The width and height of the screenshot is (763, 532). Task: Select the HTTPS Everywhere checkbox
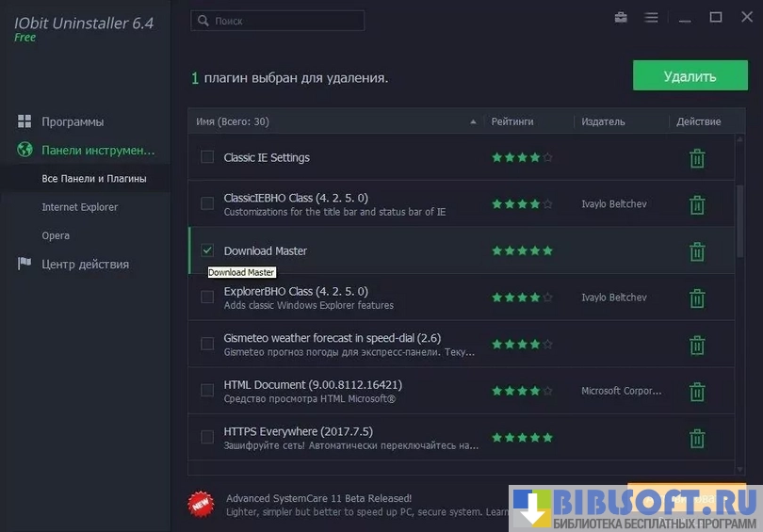click(x=207, y=437)
